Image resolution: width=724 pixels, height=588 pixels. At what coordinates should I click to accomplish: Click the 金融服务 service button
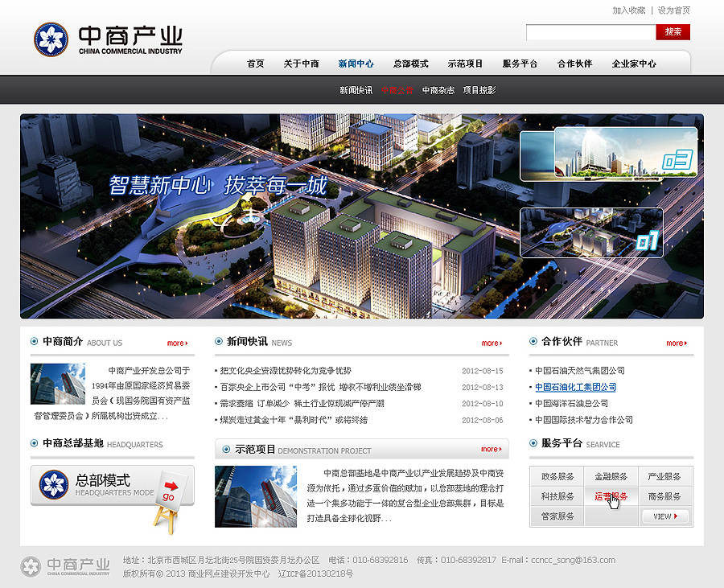pos(611,477)
